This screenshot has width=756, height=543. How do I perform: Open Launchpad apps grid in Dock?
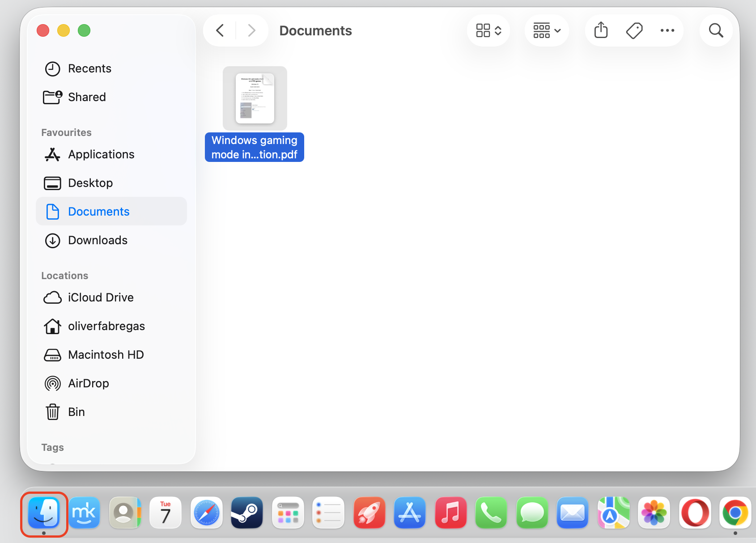click(x=288, y=513)
